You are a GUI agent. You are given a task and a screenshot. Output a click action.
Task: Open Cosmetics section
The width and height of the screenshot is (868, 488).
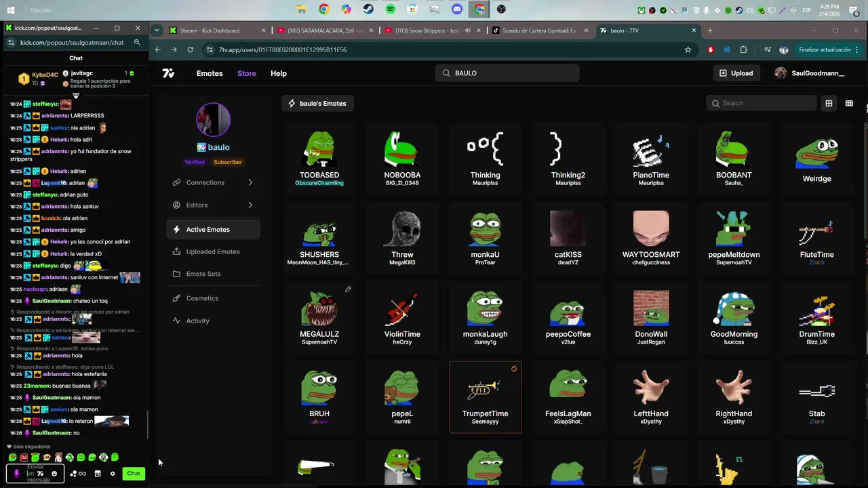pyautogui.click(x=213, y=298)
